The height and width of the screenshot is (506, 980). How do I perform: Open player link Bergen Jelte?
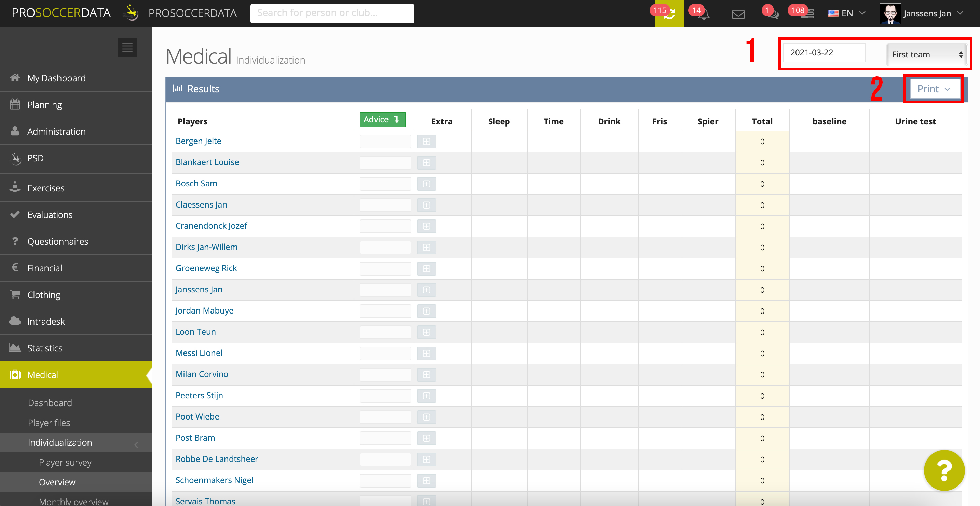pyautogui.click(x=198, y=141)
